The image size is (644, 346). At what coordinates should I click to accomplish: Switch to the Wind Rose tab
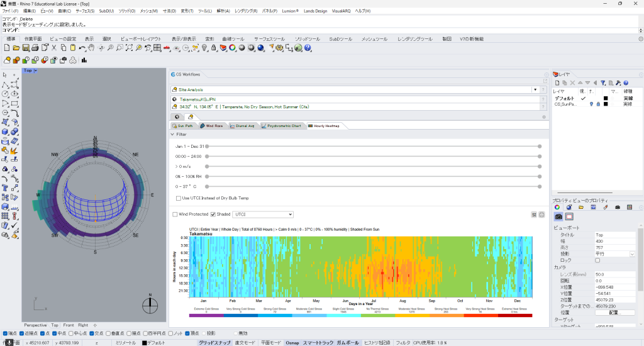pos(211,126)
